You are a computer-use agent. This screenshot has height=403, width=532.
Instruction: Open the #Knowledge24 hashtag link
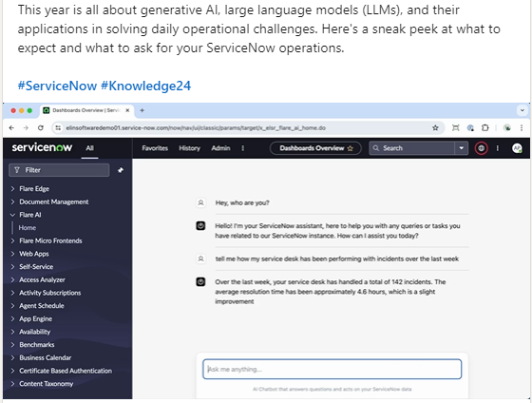tap(146, 86)
